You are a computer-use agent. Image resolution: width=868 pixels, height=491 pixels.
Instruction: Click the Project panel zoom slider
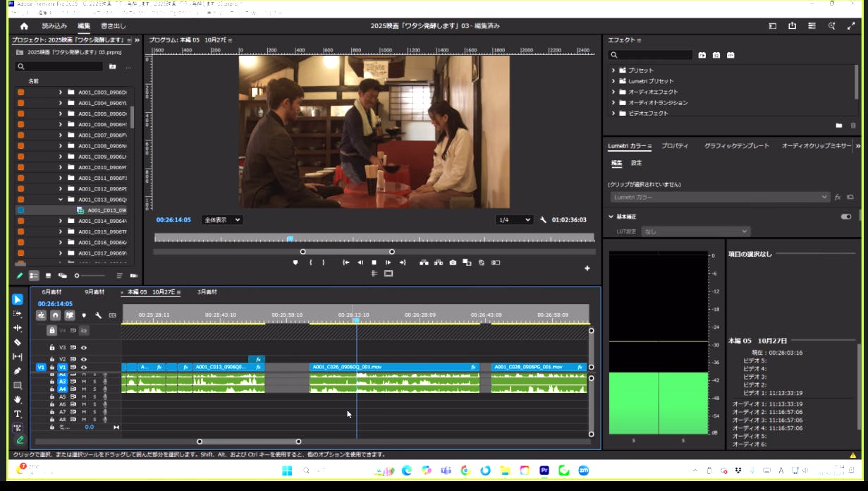coord(77,275)
